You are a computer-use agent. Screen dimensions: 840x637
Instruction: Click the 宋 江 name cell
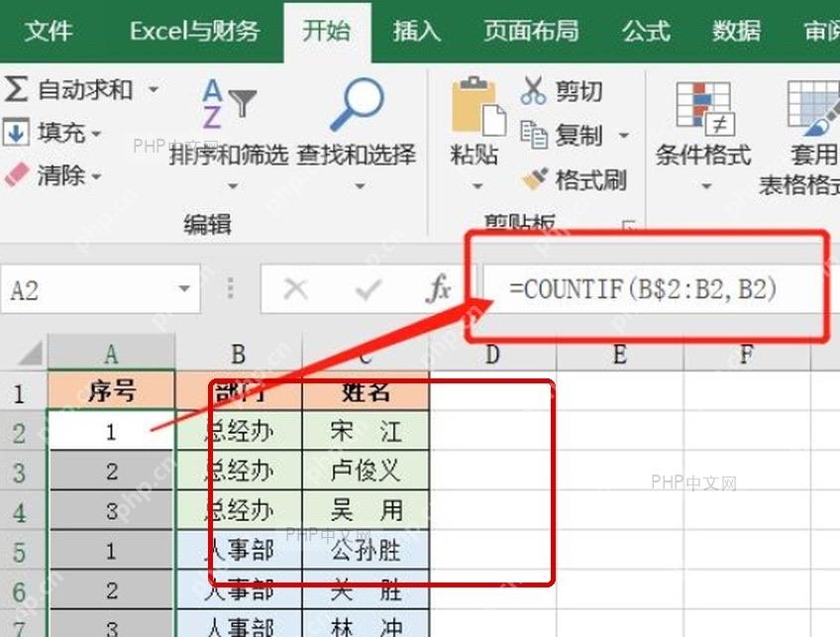click(366, 431)
